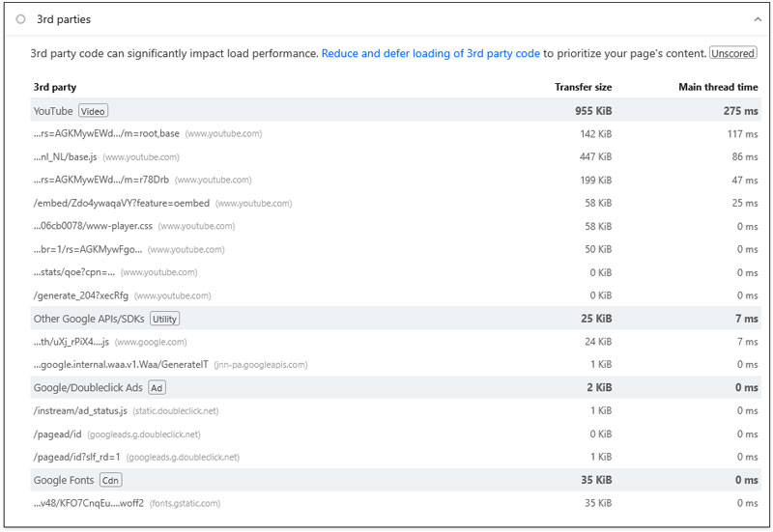This screenshot has height=532, width=773.
Task: Click the 86 ms main thread value
Action: click(745, 156)
